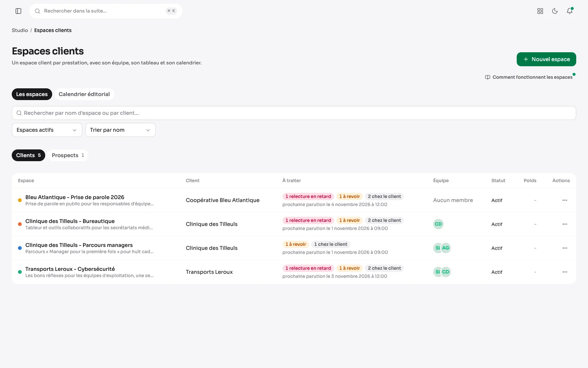
Task: Click the Poids column header
Action: [x=530, y=181]
